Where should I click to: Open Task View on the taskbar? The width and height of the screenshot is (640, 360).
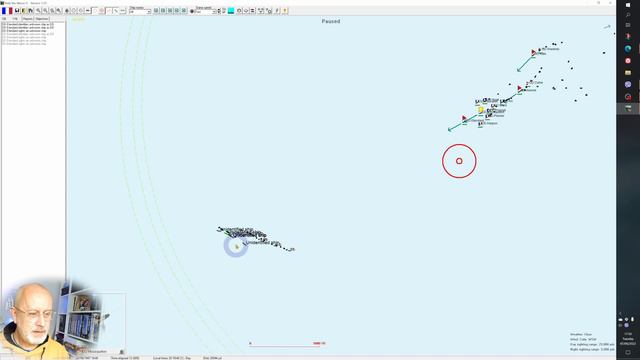click(628, 25)
